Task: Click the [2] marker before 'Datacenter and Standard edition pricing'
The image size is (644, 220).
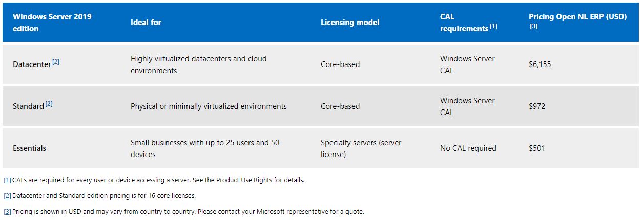Action: pos(7,196)
